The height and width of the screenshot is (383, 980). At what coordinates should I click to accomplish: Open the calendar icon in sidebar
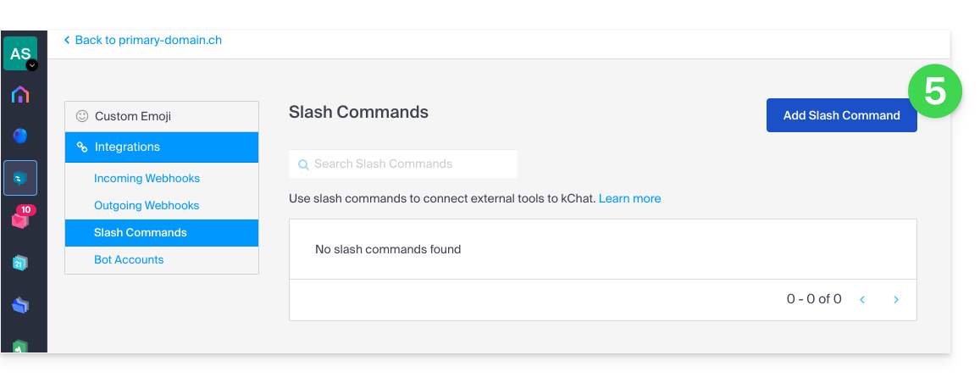pos(20,263)
